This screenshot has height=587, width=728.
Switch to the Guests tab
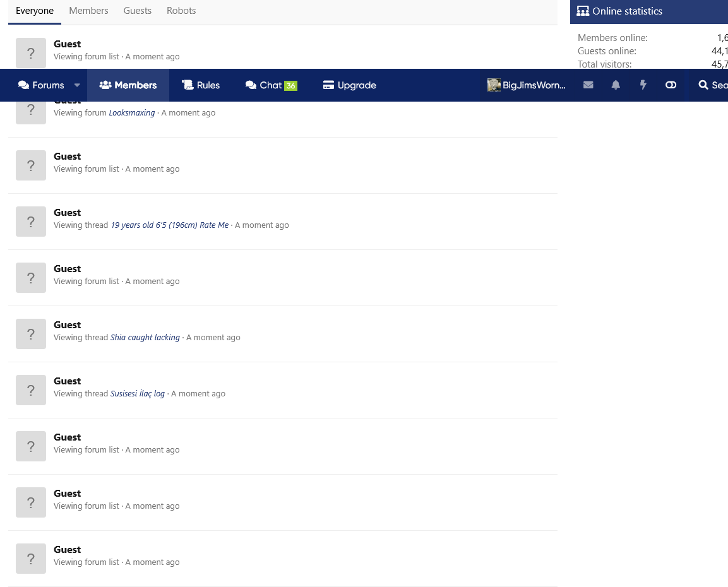[x=137, y=11]
